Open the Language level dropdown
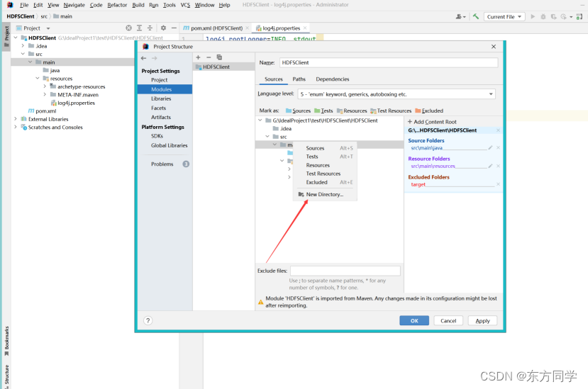Screen dimensions: 588x389 click(396, 94)
